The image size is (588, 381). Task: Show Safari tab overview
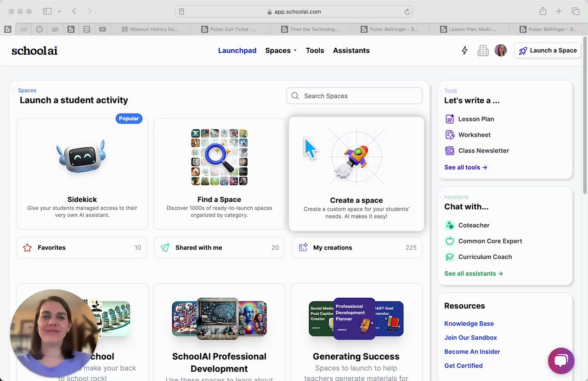(575, 11)
